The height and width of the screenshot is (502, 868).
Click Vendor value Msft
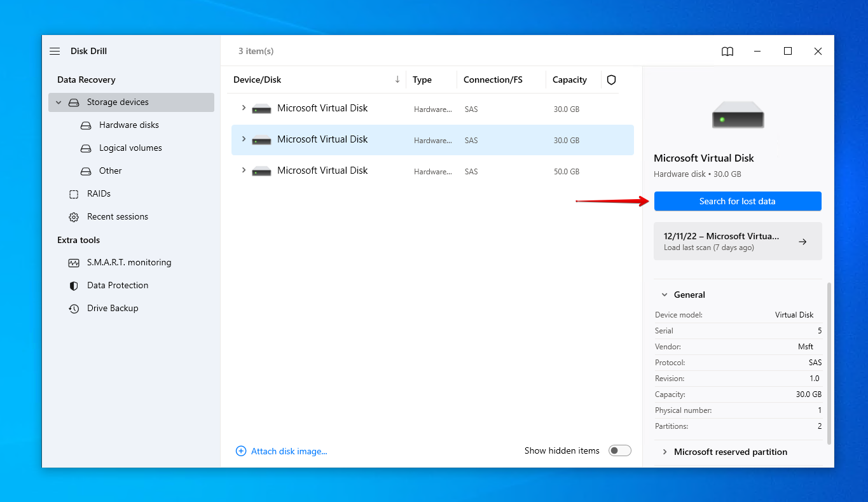coord(806,347)
